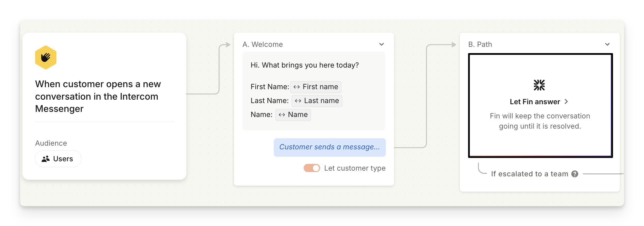Click the attribute icon in First name chip
The width and height of the screenshot is (644, 226).
pos(297,87)
